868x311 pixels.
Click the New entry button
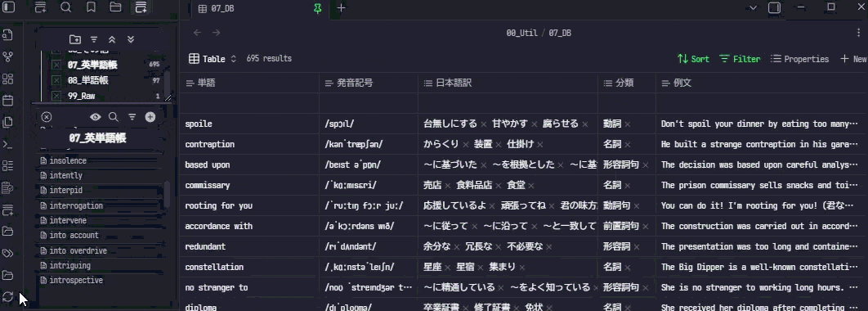[853, 59]
